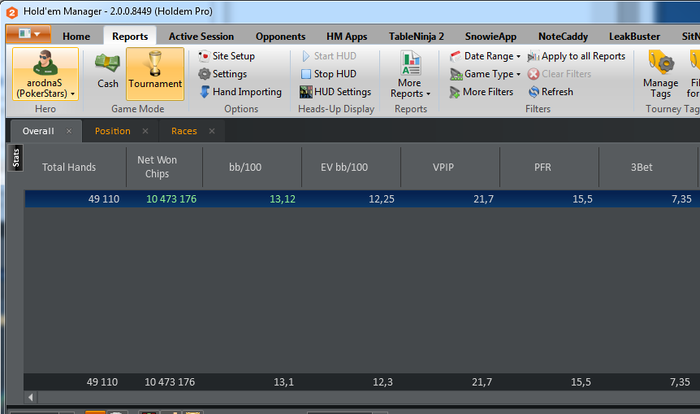Click the 13,12 bb/100 cell
This screenshot has width=700, height=414.
tap(283, 199)
